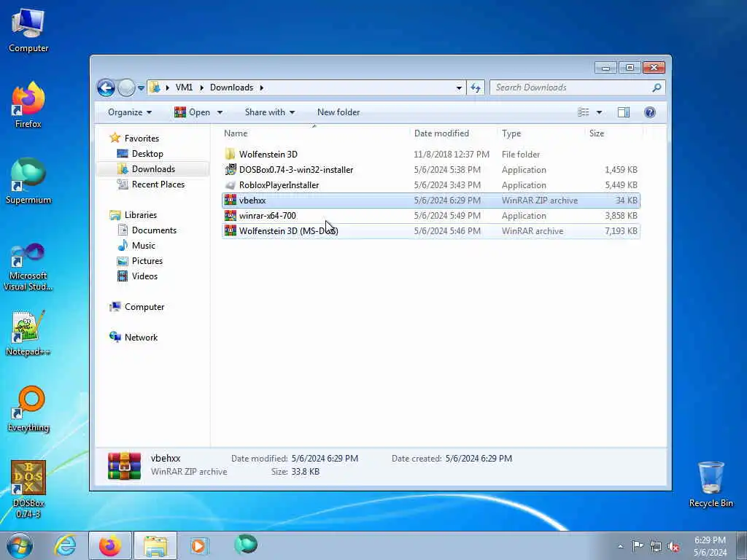This screenshot has width=747, height=560.
Task: Select the Supermium desktop shortcut
Action: (x=28, y=181)
